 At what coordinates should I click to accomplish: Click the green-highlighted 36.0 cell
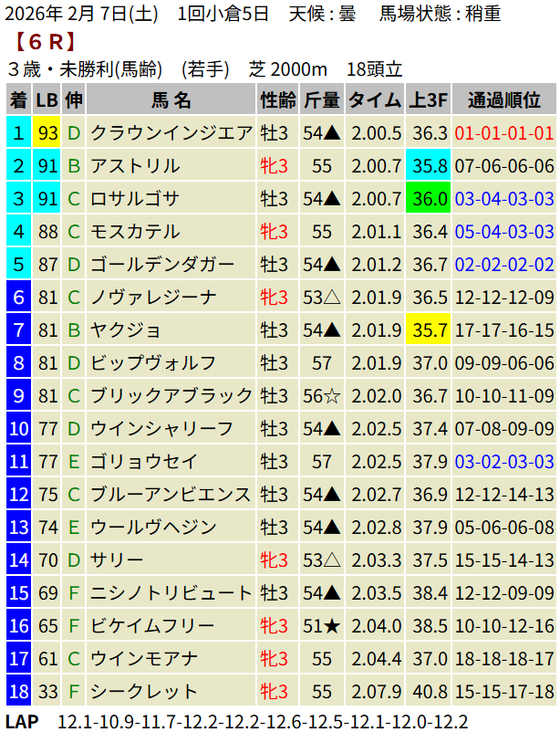[430, 199]
